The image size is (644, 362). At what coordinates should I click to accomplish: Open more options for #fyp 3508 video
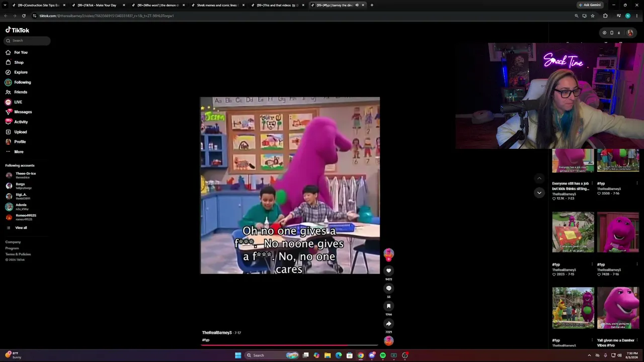[x=637, y=184]
